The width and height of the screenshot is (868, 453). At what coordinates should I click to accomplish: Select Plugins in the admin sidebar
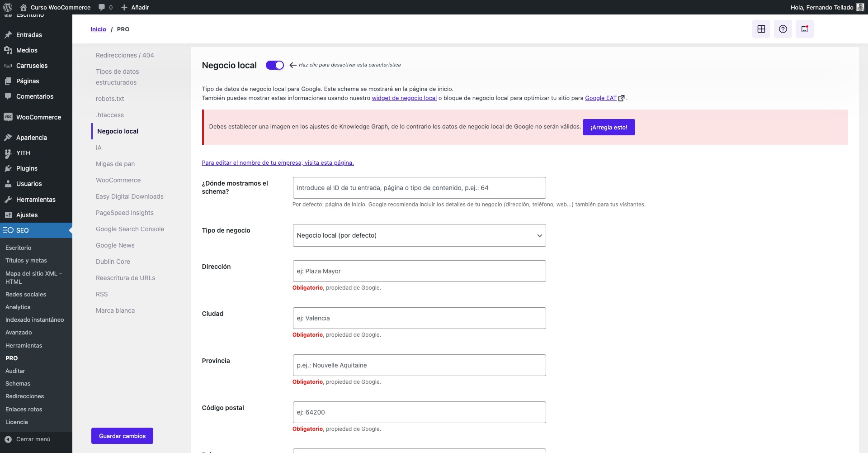(x=26, y=168)
